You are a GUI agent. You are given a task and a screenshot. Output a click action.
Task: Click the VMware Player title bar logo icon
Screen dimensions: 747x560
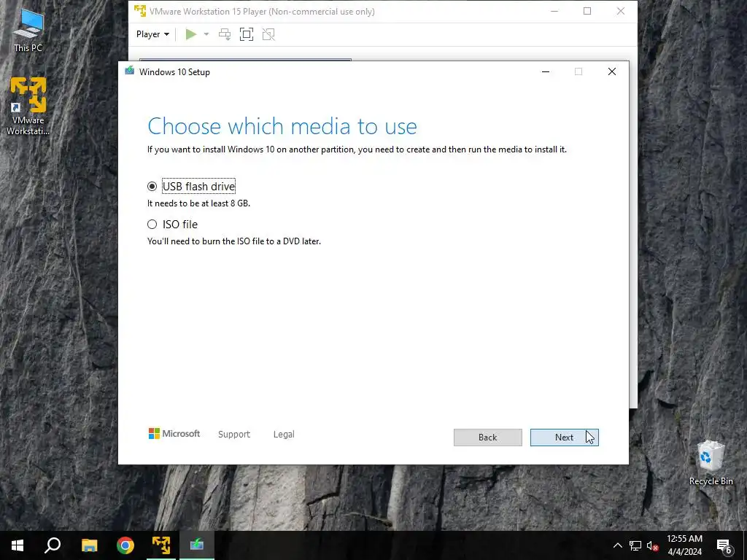[x=140, y=11]
